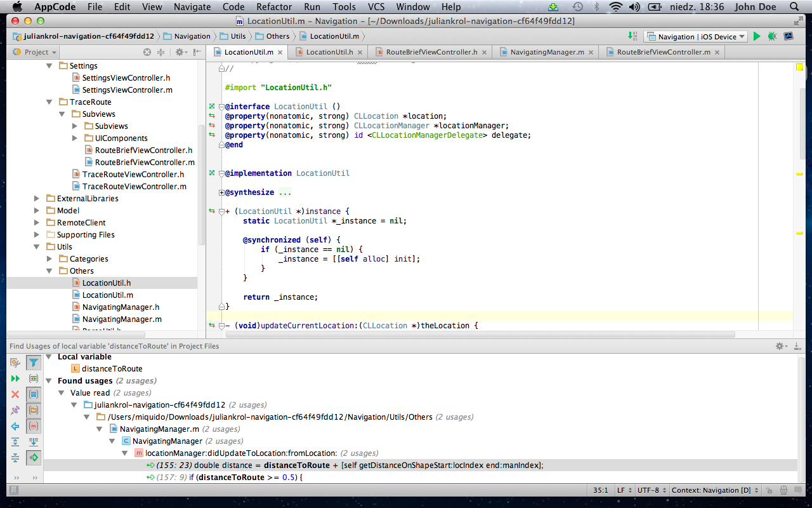
Task: Open Wi-Fi status in macOS menu bar
Action: point(615,7)
